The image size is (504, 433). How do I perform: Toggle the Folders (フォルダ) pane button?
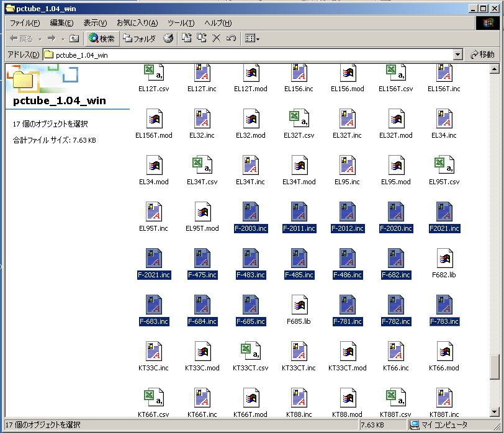point(140,38)
